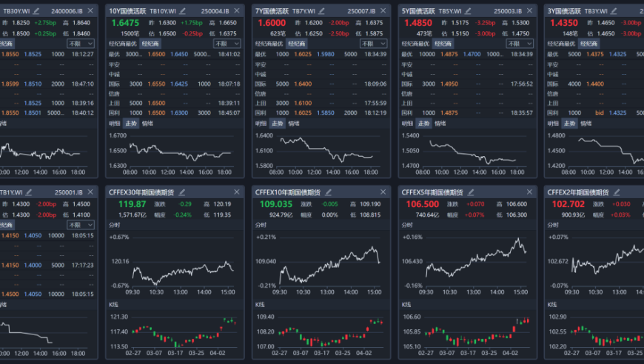Select 经纪商 tab in 7Y国债活跃 panel

297,44
